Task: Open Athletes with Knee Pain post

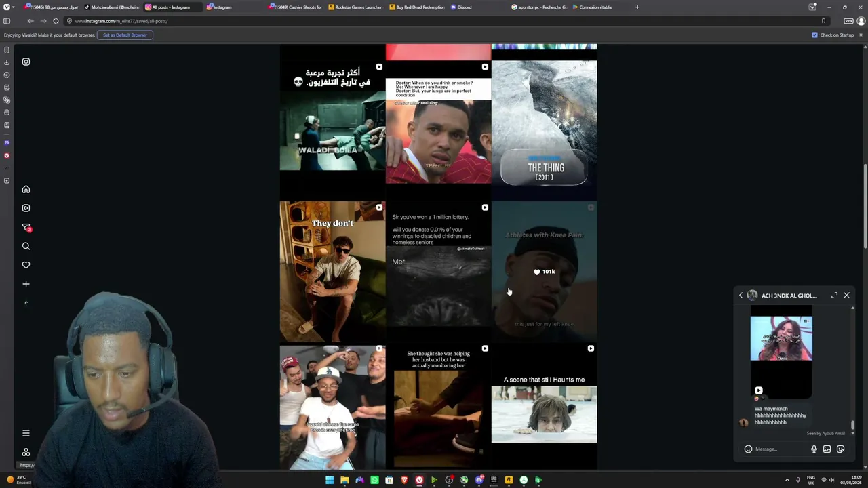Action: point(544,272)
